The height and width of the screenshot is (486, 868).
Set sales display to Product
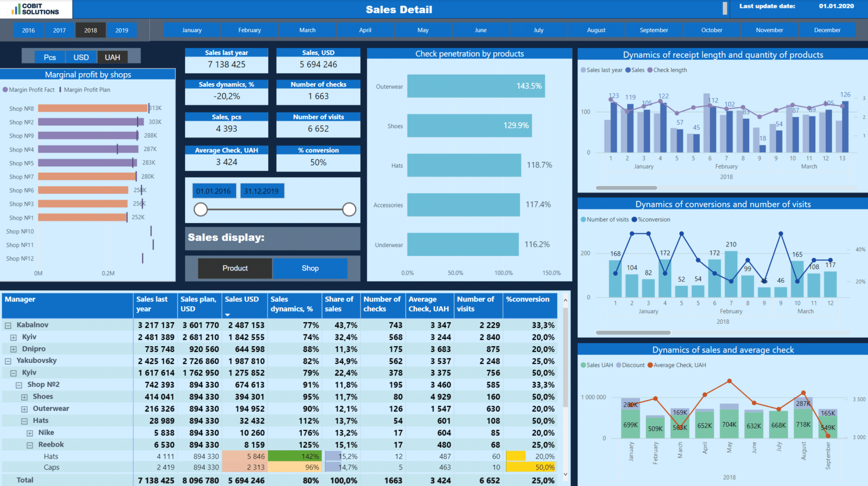coord(235,268)
